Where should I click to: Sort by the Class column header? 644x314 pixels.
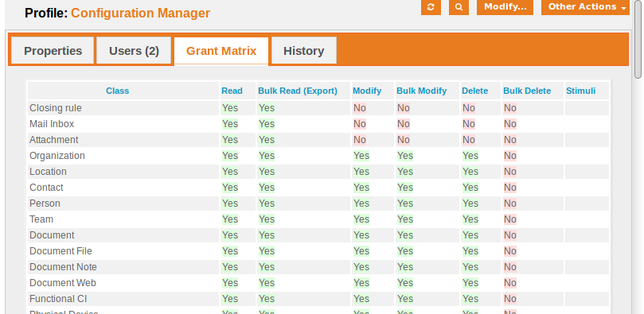tap(118, 91)
